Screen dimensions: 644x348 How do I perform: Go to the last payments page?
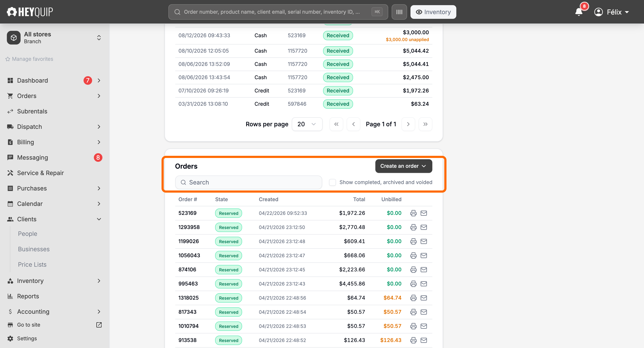tap(425, 124)
